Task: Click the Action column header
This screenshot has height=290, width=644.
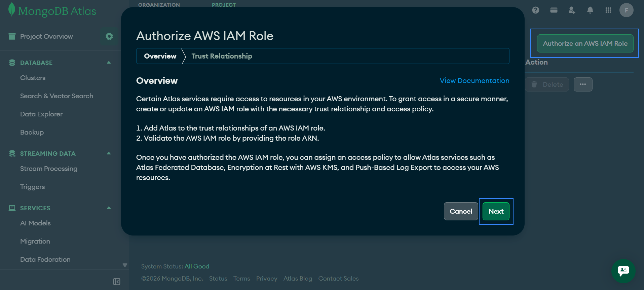Action: coord(537,62)
